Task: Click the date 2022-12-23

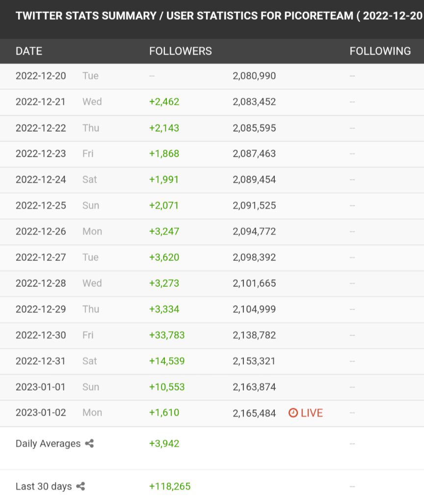Action: pyautogui.click(x=41, y=154)
